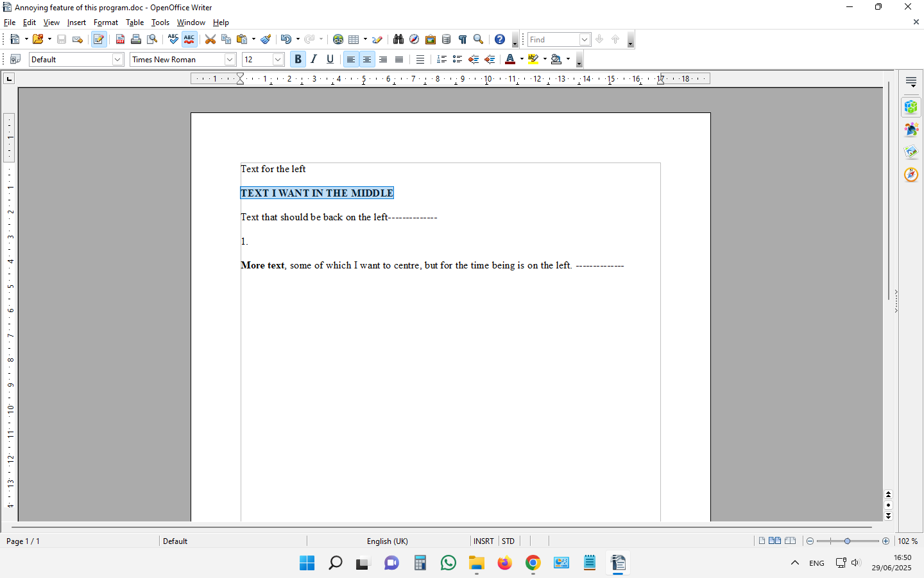Open the Table menu

click(x=135, y=22)
